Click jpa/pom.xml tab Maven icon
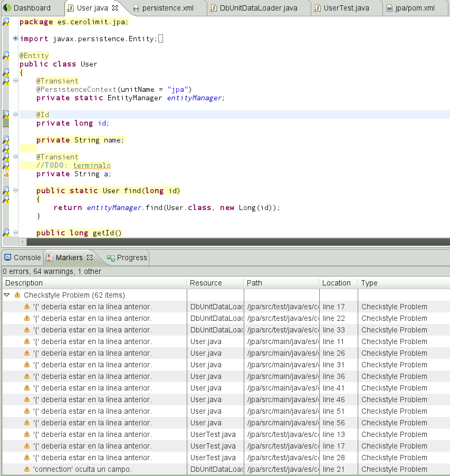Image resolution: width=450 pixels, height=476 pixels. pyautogui.click(x=389, y=8)
